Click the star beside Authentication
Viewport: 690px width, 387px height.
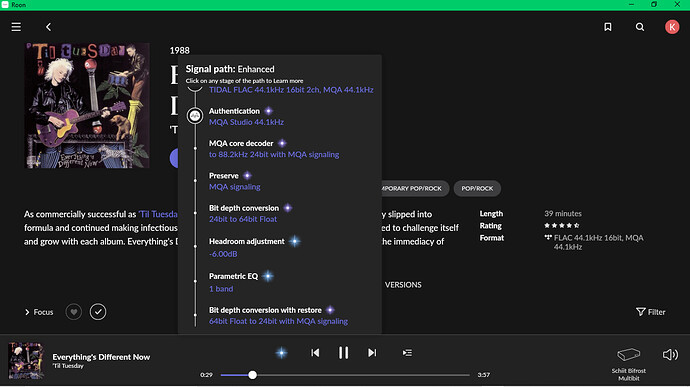[x=268, y=111]
